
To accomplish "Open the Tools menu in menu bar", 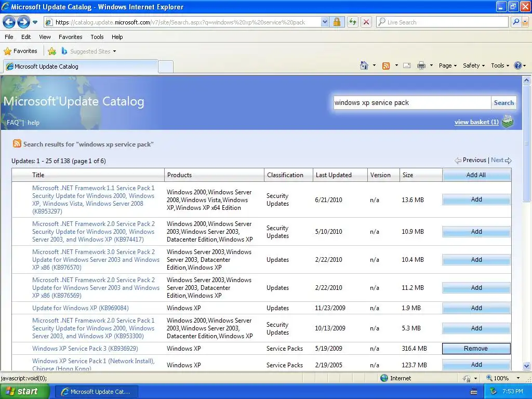I will point(97,37).
